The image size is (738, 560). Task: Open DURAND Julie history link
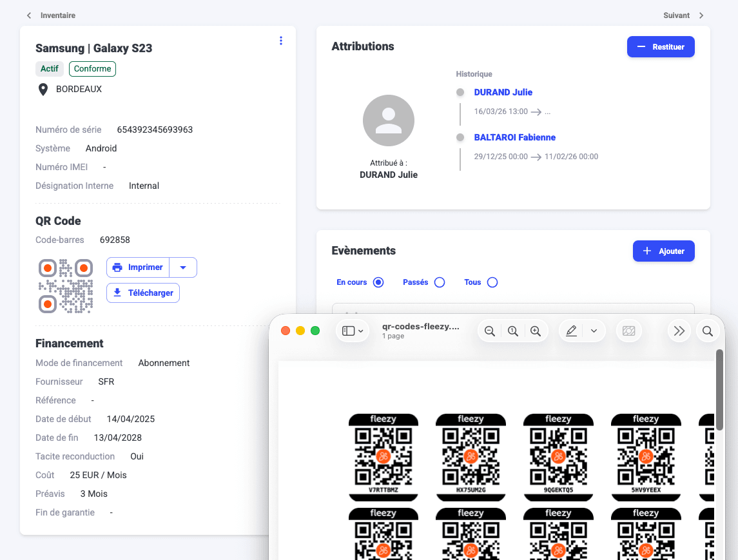click(x=503, y=92)
